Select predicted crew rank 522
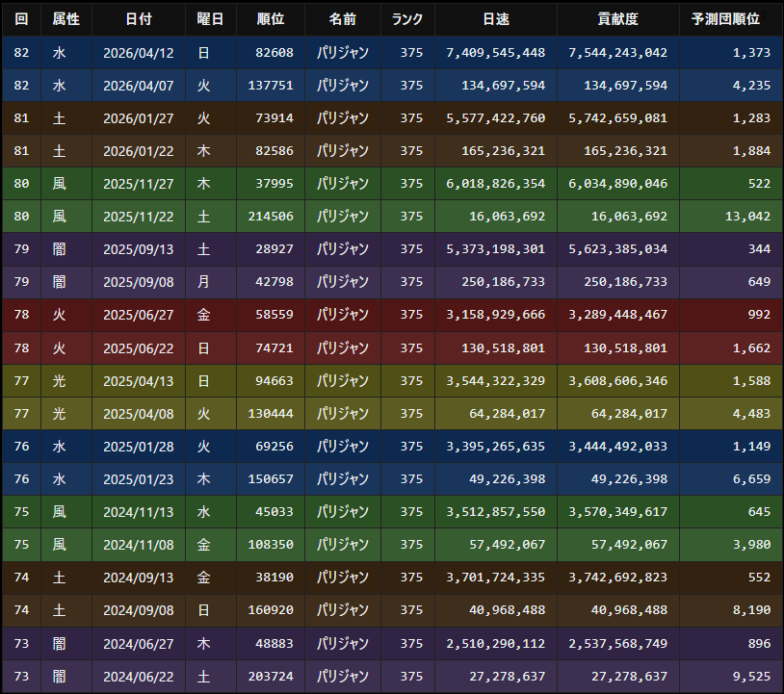Viewport: 784px width, 694px height. coord(759,184)
